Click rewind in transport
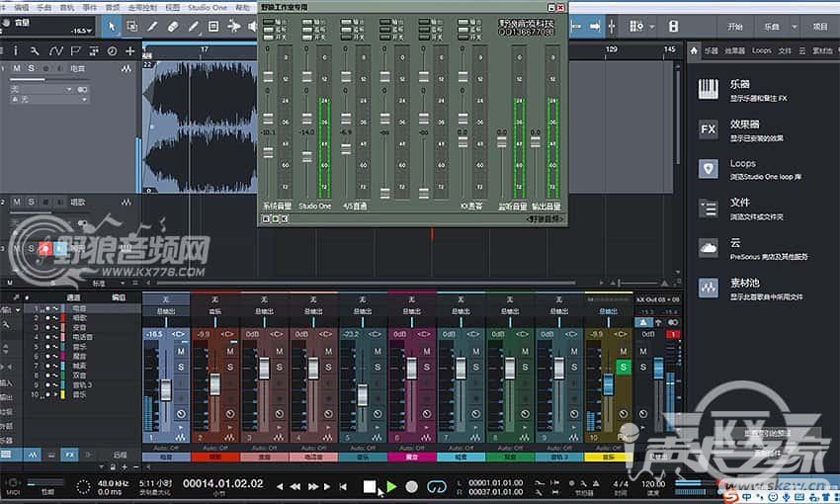This screenshot has height=504, width=840. point(295,486)
